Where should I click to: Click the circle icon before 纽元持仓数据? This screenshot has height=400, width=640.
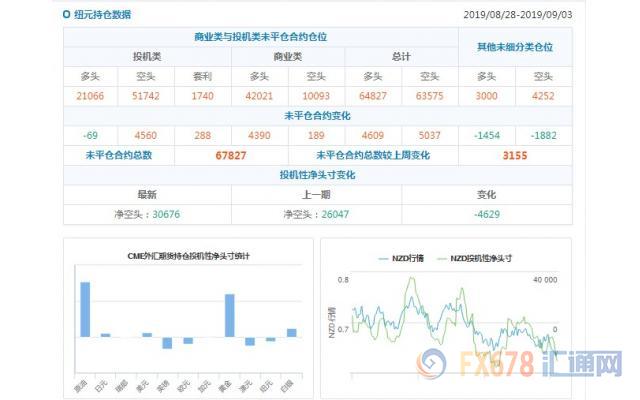pos(67,15)
